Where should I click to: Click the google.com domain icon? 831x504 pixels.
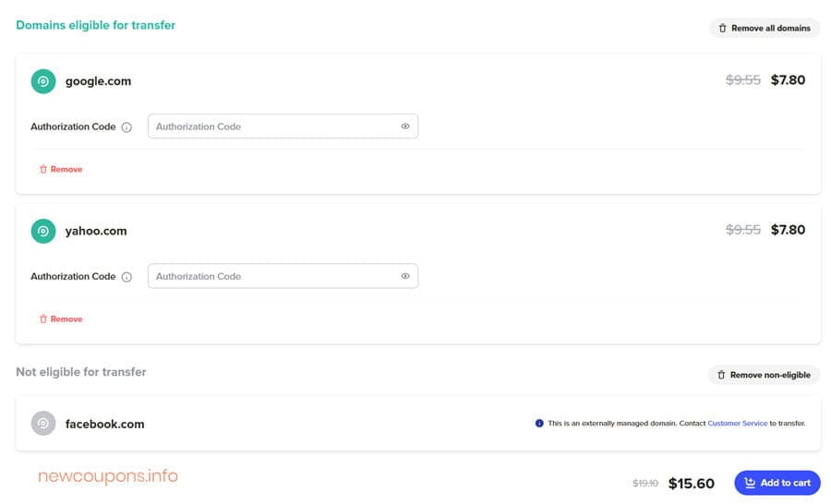click(x=43, y=81)
